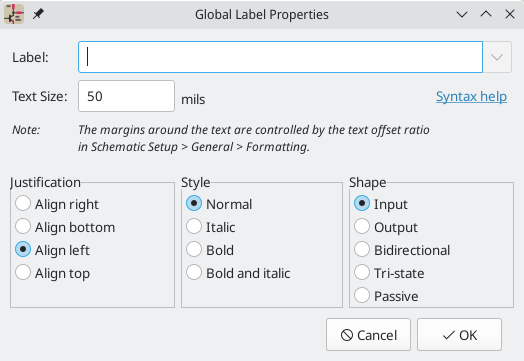Choose Bold and italic style
The image size is (524, 361).
[238, 273]
